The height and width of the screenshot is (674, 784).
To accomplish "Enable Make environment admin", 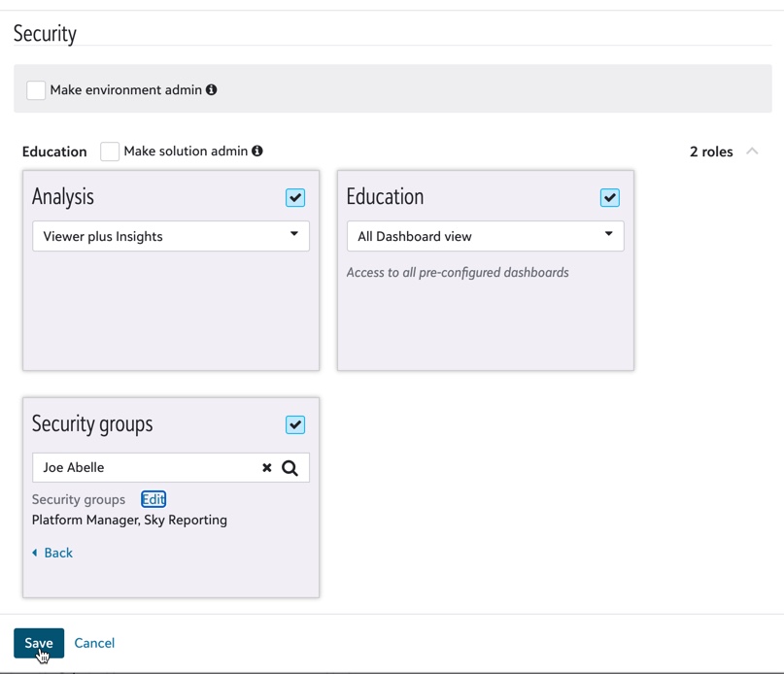I will point(36,89).
